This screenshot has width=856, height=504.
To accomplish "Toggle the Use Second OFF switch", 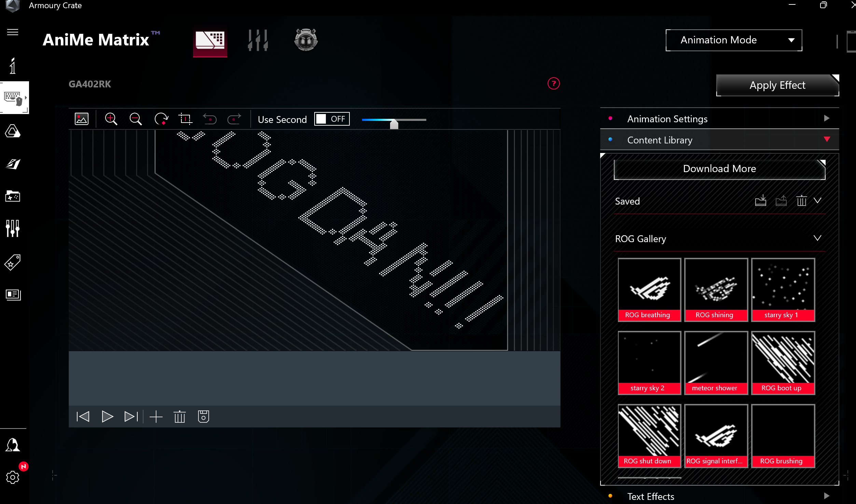I will point(332,119).
